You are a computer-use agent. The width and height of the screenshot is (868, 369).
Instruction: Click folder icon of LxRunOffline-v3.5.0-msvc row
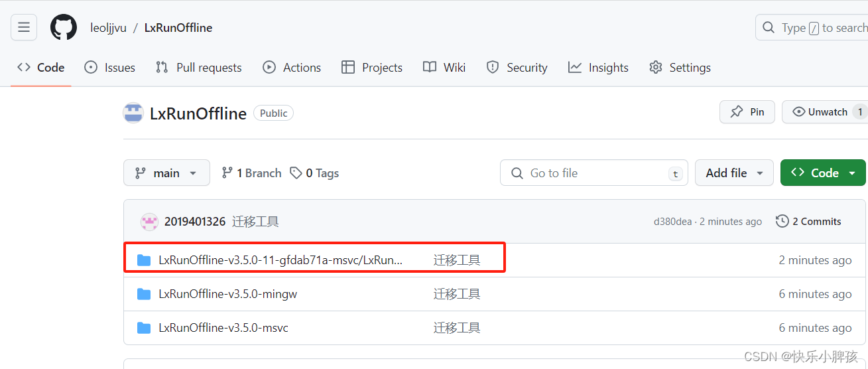click(x=144, y=328)
